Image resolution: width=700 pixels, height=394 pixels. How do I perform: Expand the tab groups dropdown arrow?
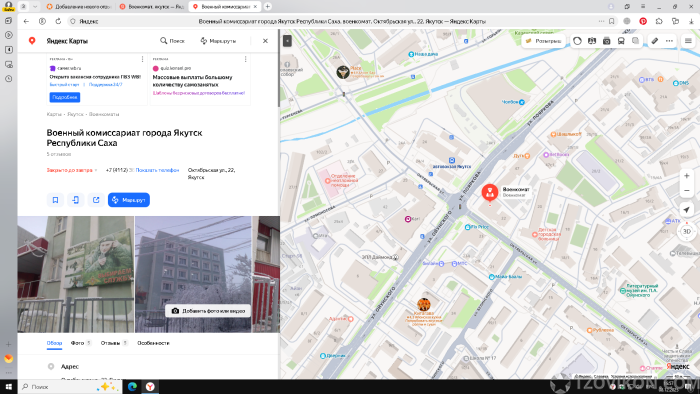(x=35, y=7)
